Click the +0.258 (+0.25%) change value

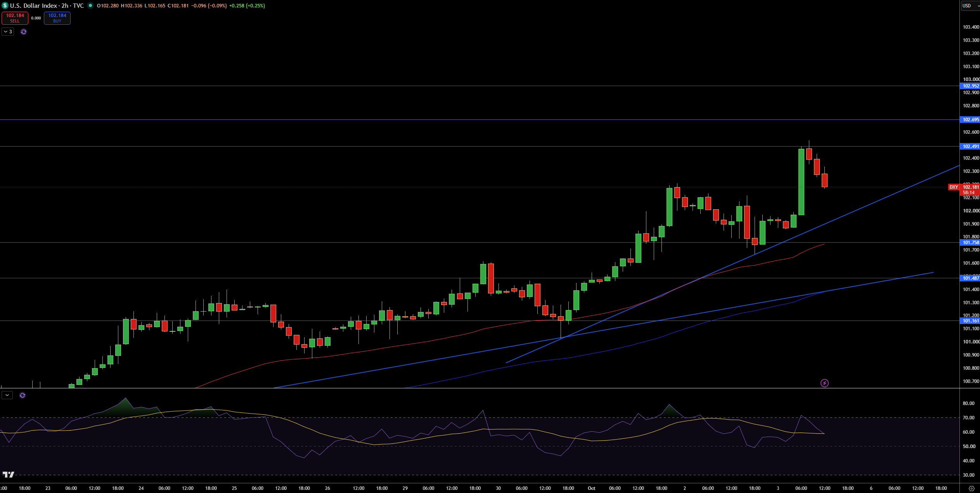coord(247,6)
